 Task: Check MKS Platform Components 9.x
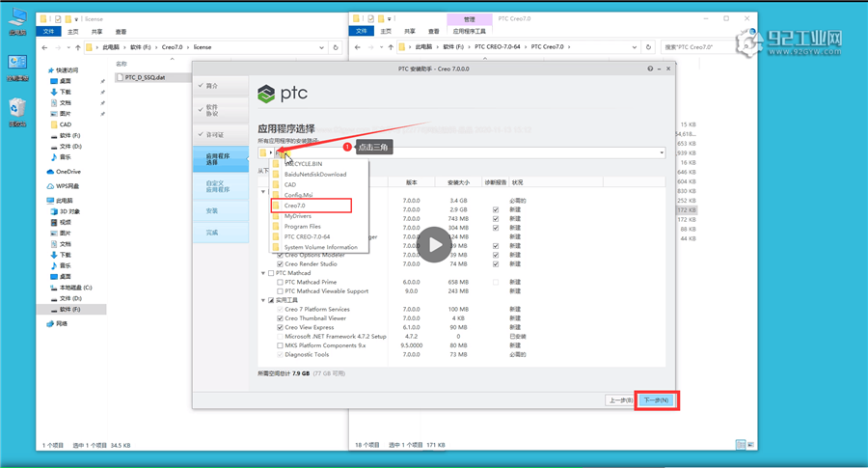pos(280,345)
